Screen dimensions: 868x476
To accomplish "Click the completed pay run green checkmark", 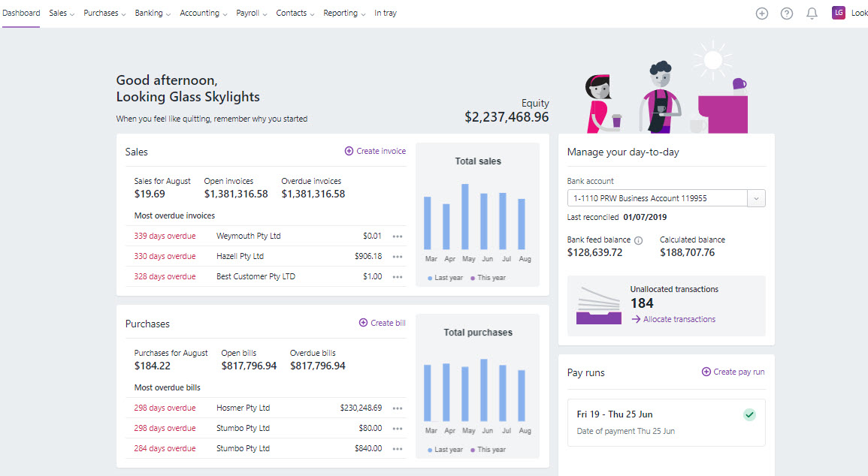I will tap(749, 414).
